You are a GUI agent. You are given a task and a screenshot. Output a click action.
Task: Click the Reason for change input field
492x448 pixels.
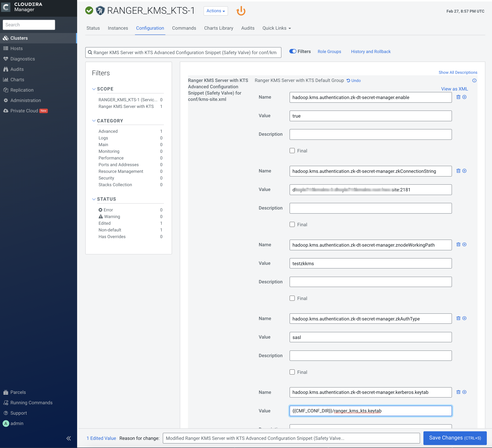[291, 438]
